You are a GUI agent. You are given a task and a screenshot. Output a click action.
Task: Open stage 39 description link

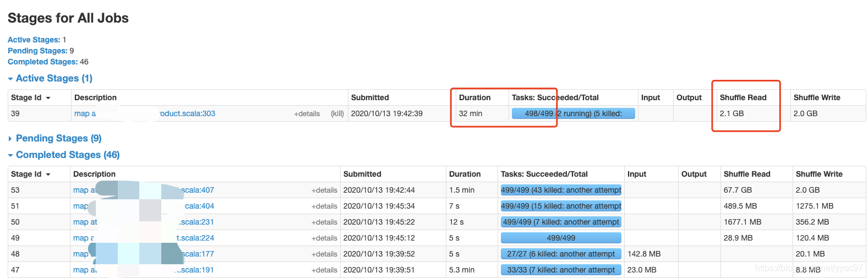(145, 113)
